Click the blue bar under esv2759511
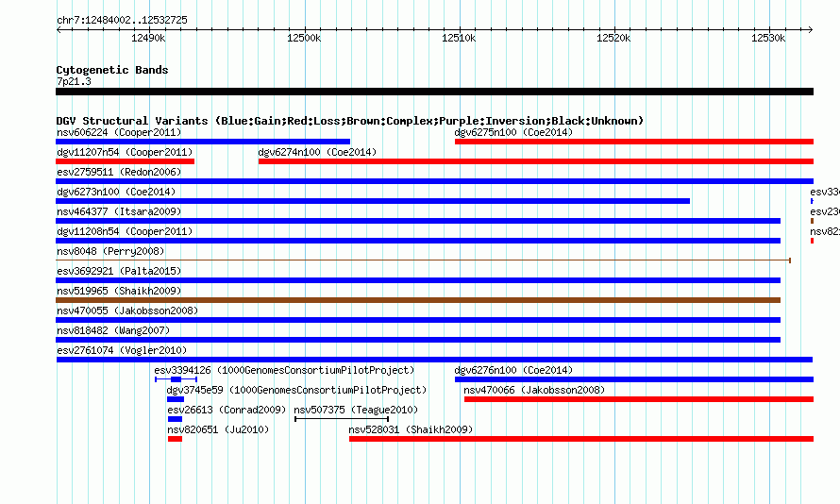The width and height of the screenshot is (840, 504). click(x=434, y=181)
